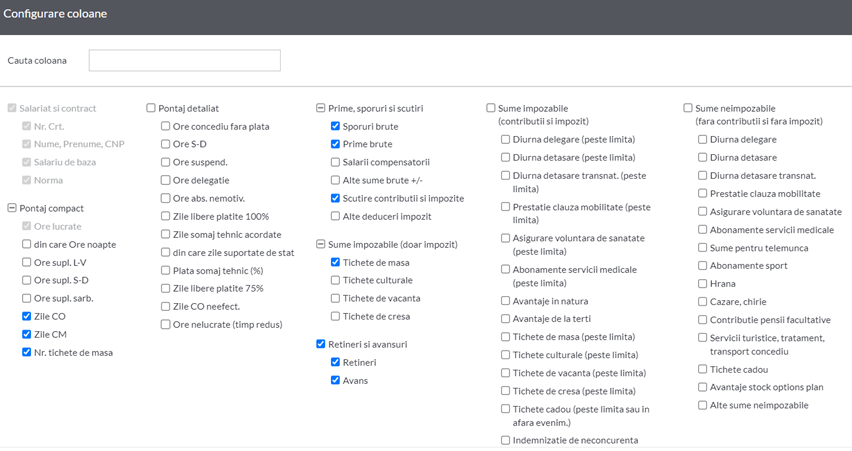Enable Ore concediu fara plata
The height and width of the screenshot is (451, 852).
pyautogui.click(x=166, y=126)
